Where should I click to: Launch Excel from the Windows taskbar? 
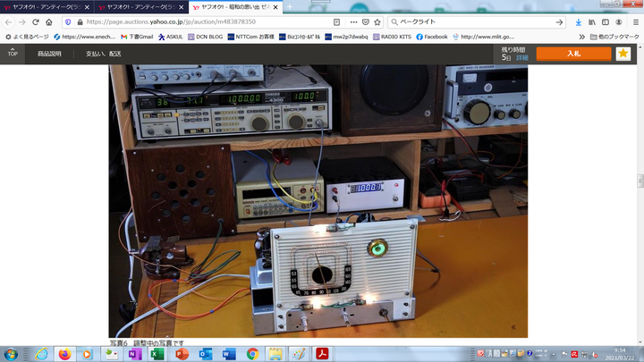point(159,354)
